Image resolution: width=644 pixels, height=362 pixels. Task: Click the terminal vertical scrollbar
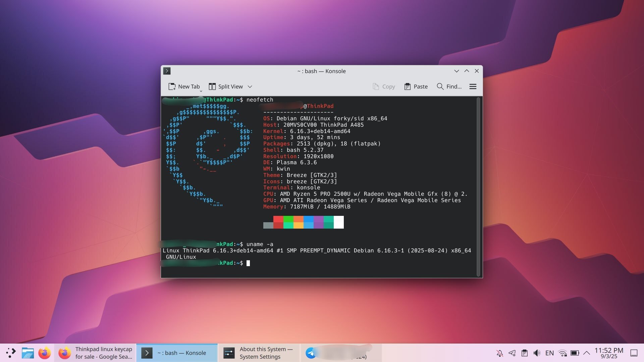(x=479, y=187)
